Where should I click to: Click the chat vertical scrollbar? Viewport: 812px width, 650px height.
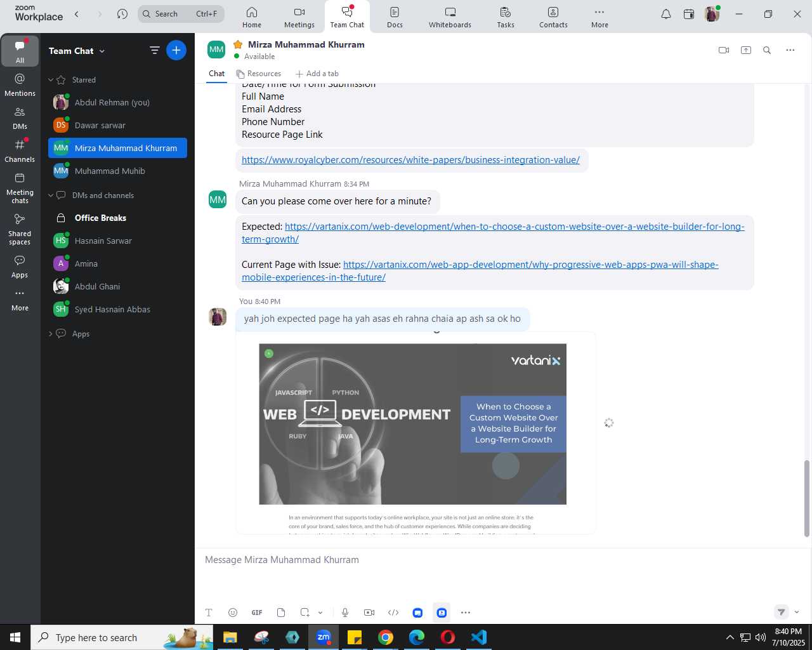tap(807, 498)
